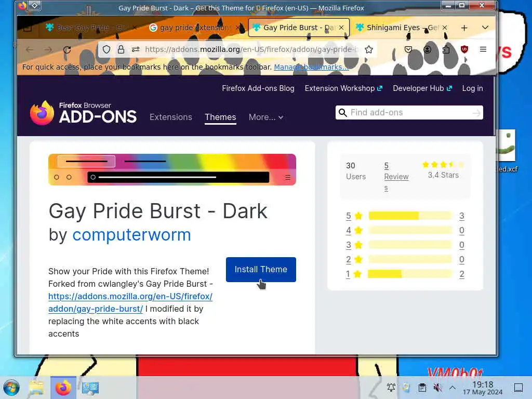Submit search with arrow button

(476, 113)
